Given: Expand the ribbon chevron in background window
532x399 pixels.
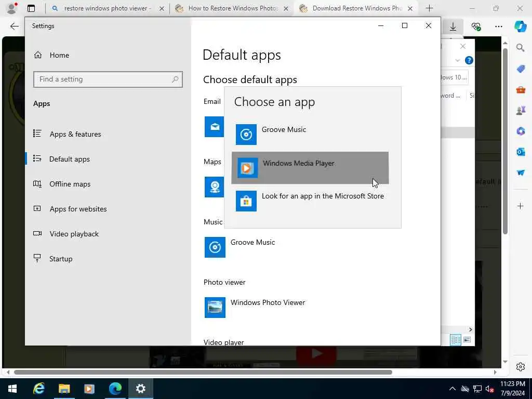Looking at the screenshot, I should 457,60.
